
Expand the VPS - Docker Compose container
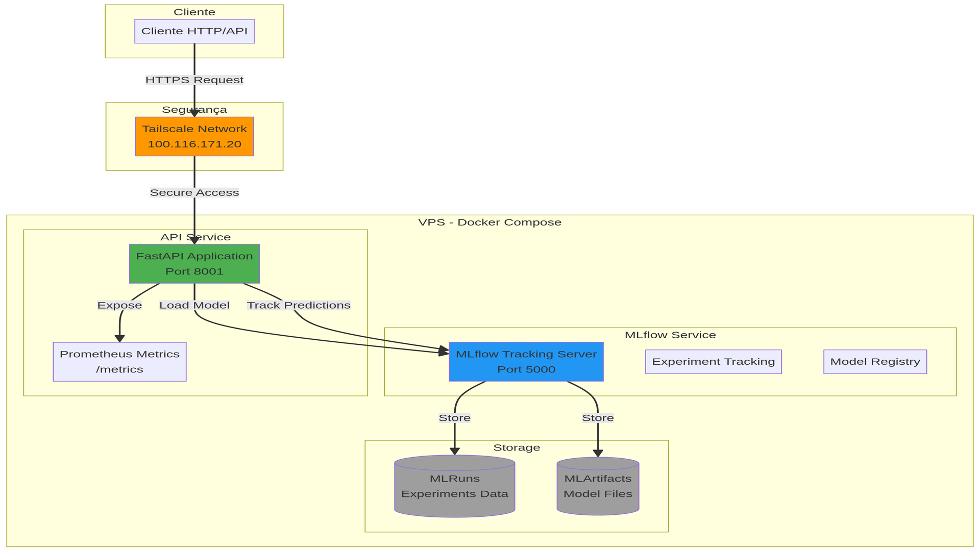click(x=491, y=221)
